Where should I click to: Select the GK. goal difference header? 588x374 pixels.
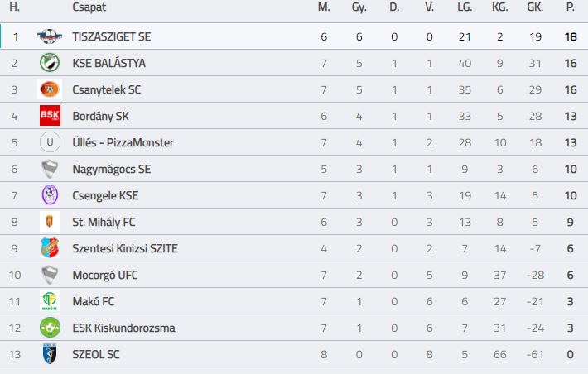(x=535, y=7)
